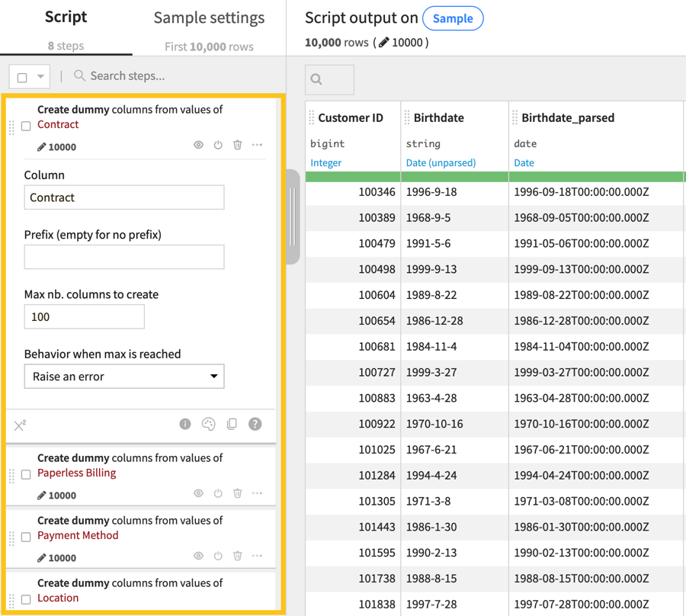Disable the Contract step with power icon
The height and width of the screenshot is (616, 686).
pos(218,145)
